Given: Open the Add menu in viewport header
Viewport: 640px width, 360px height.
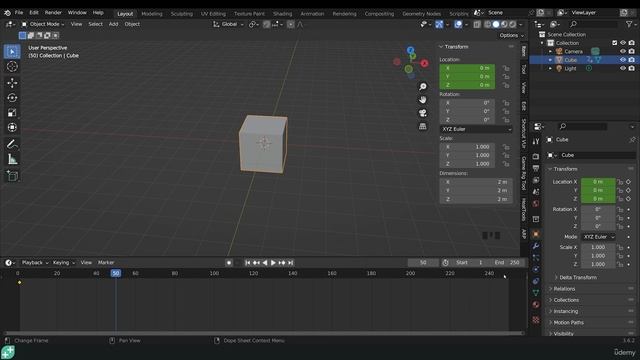Looking at the screenshot, I should click(x=113, y=24).
